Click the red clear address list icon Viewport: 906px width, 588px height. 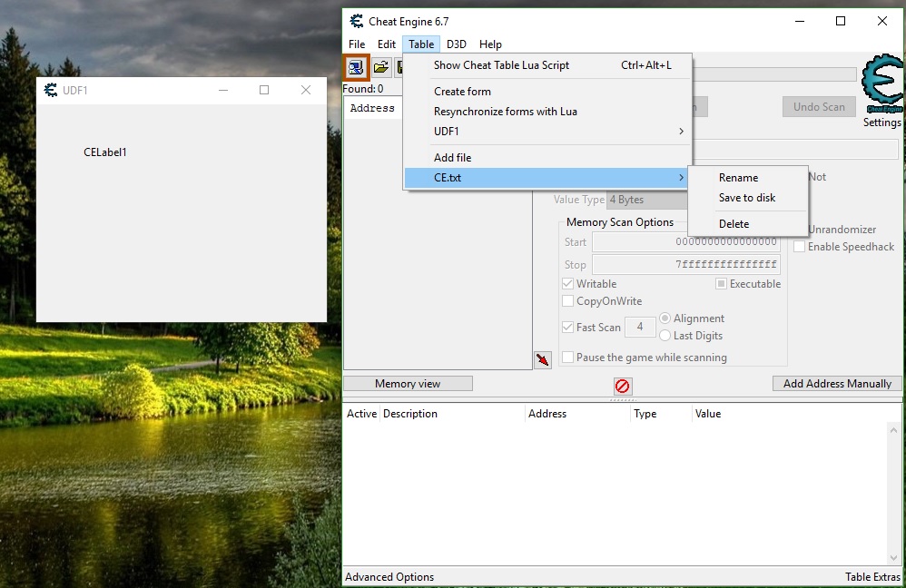point(622,386)
